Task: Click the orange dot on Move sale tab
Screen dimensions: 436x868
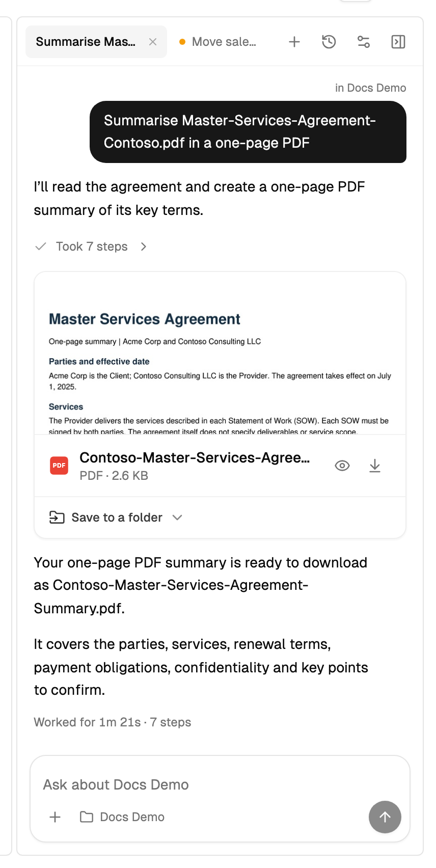Action: click(182, 42)
